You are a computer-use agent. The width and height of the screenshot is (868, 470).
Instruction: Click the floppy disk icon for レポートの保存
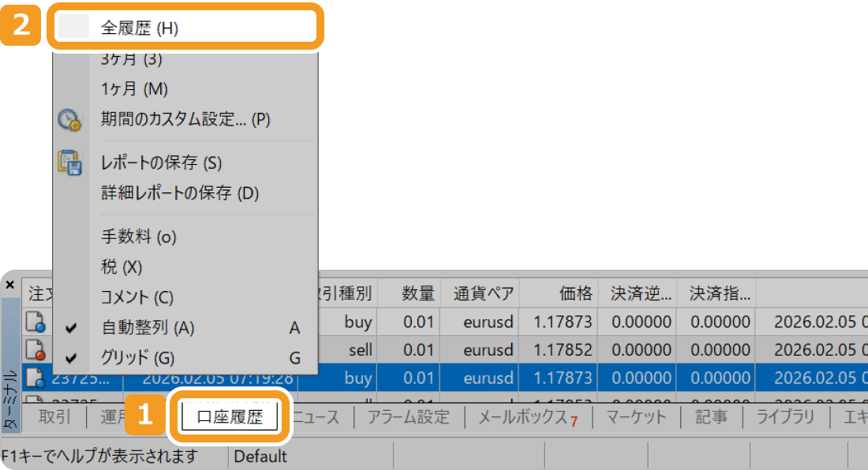[x=69, y=162]
